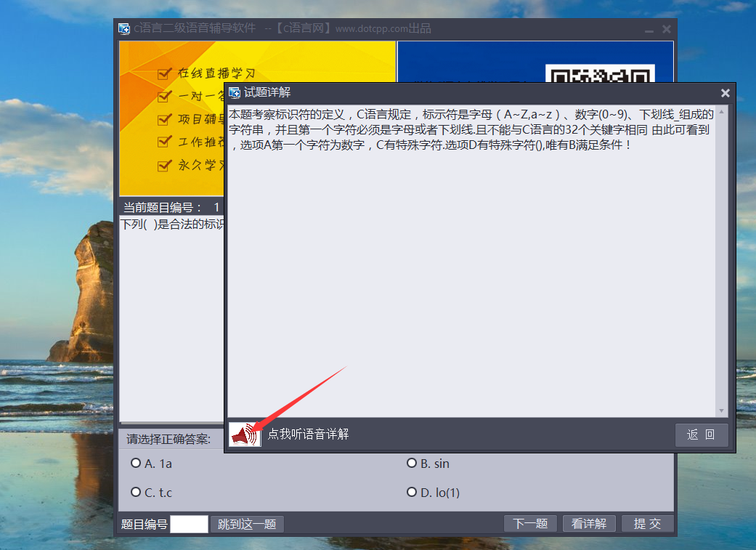Click the app icon in main title bar

coord(124,28)
